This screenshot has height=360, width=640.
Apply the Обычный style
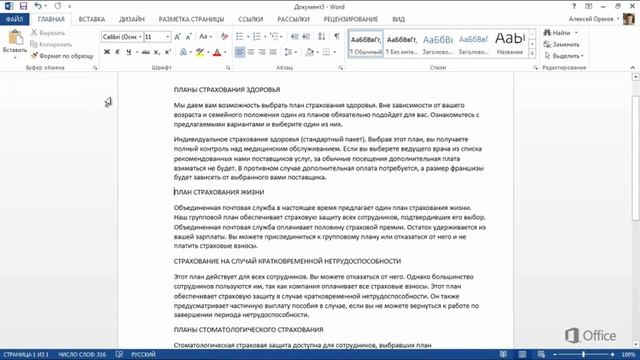tap(366, 44)
